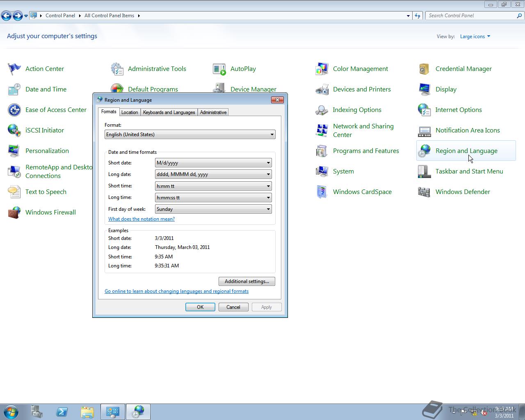The image size is (525, 420).
Task: Open the RemoteApp and Desktop Connections icon
Action: tap(14, 171)
